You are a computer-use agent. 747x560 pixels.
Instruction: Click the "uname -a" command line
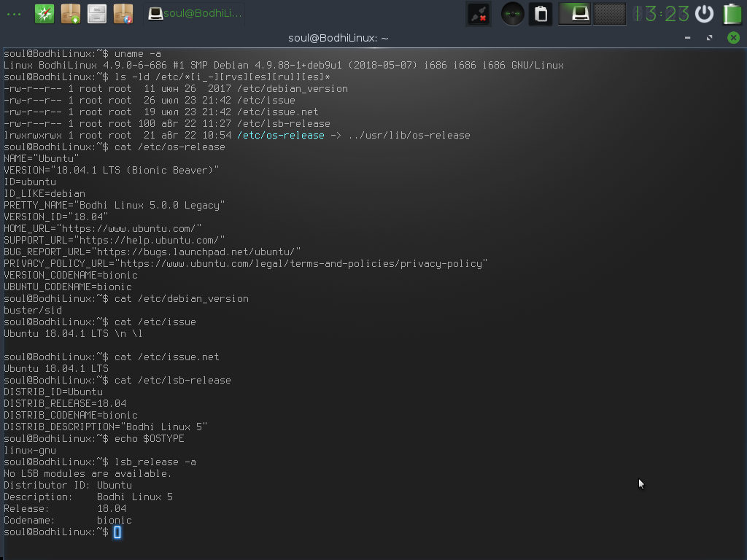click(x=82, y=54)
